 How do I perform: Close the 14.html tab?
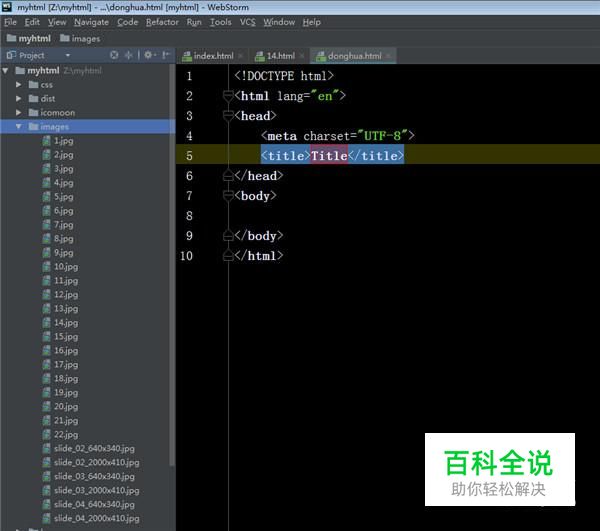pos(302,56)
